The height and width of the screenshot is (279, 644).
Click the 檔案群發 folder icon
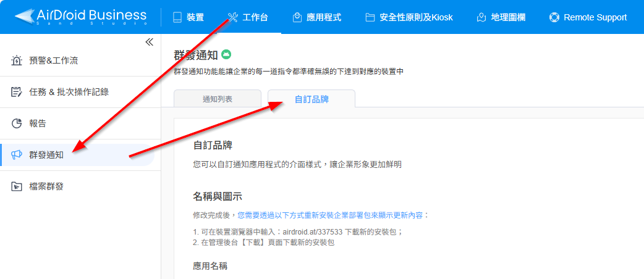click(x=17, y=186)
